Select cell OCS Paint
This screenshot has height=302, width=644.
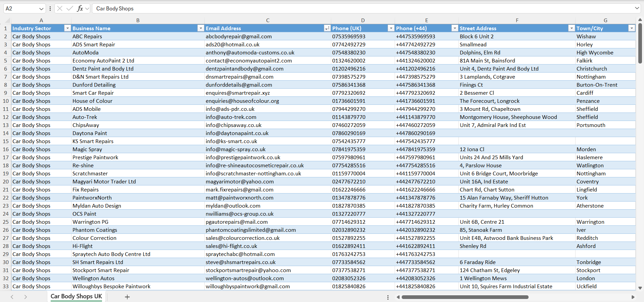(138, 214)
